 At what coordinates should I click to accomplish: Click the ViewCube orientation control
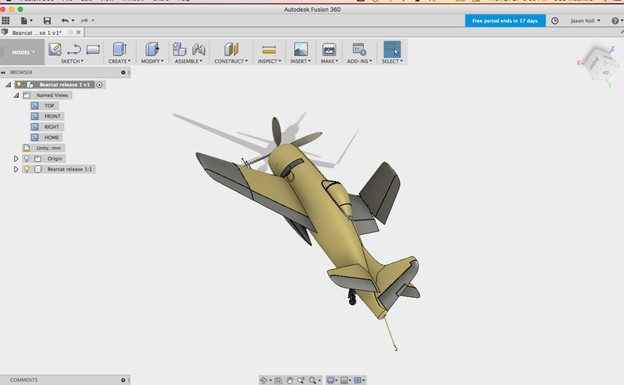point(600,64)
